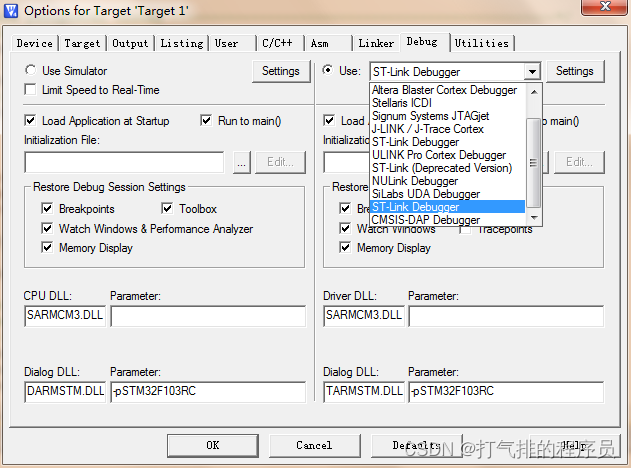Switch to the Asm tab
Viewport: 631px width, 468px height.
(x=328, y=43)
